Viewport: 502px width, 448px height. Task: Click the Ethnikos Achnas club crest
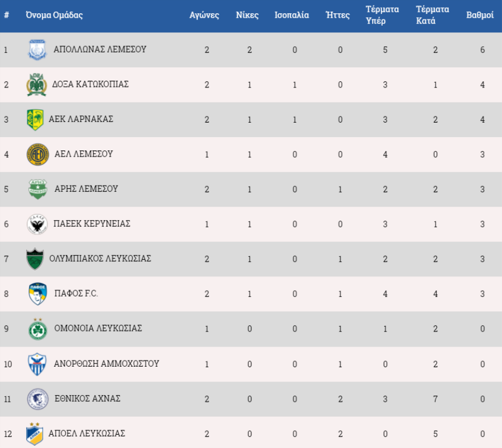click(x=38, y=399)
